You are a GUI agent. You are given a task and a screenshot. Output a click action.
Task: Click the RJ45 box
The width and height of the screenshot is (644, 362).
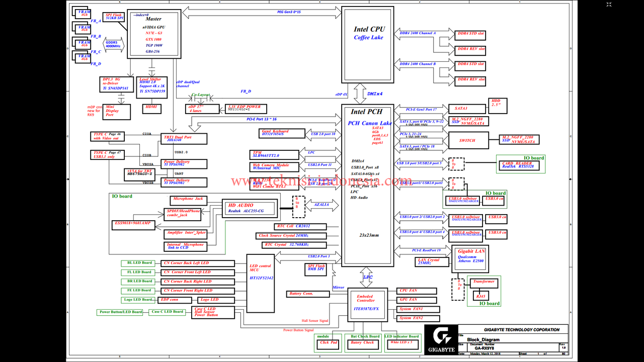(481, 297)
